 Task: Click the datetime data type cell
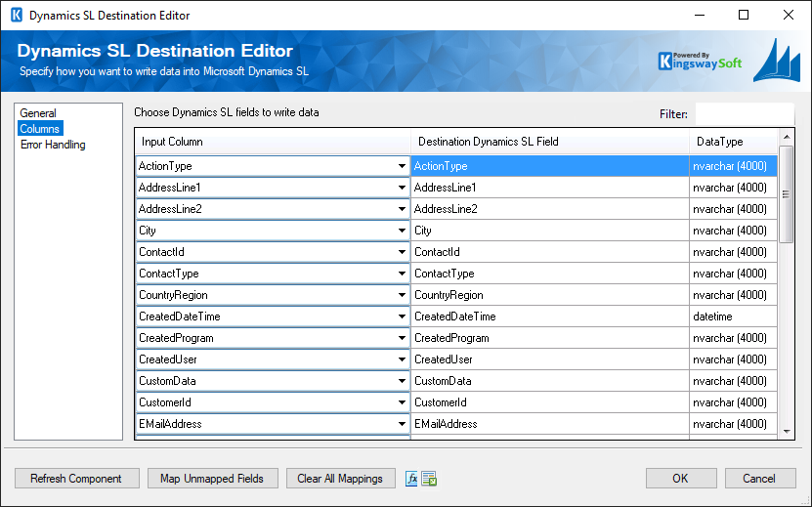(733, 317)
